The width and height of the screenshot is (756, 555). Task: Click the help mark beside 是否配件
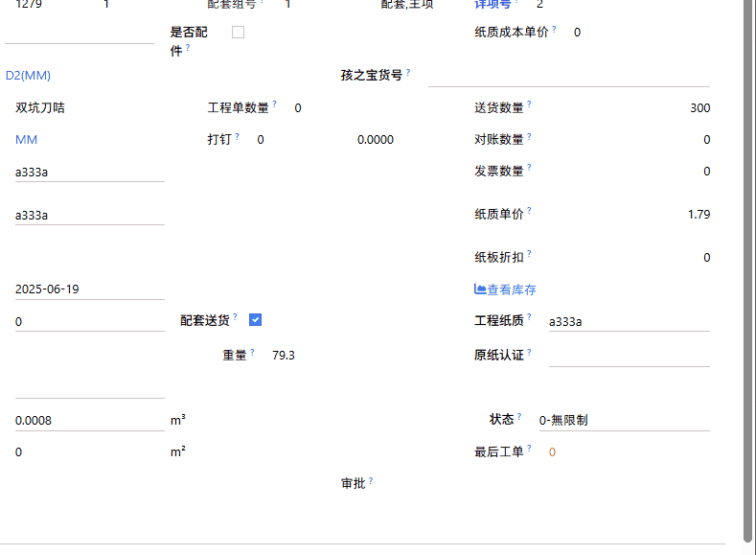point(188,47)
